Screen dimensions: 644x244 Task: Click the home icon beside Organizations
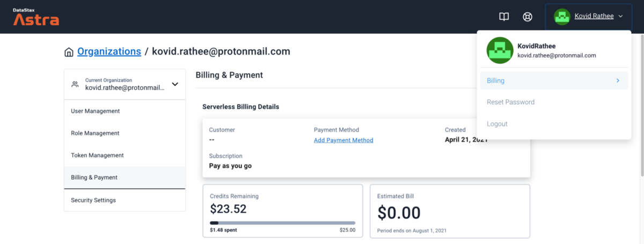point(69,52)
